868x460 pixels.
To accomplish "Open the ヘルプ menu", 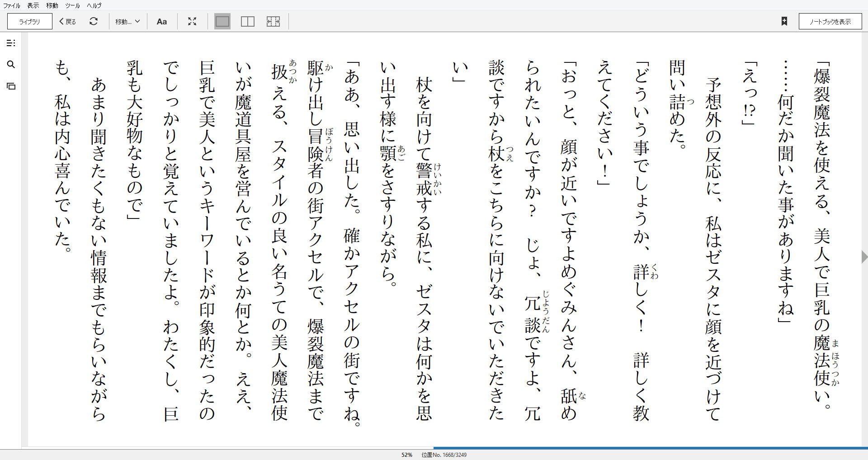I will [x=94, y=5].
